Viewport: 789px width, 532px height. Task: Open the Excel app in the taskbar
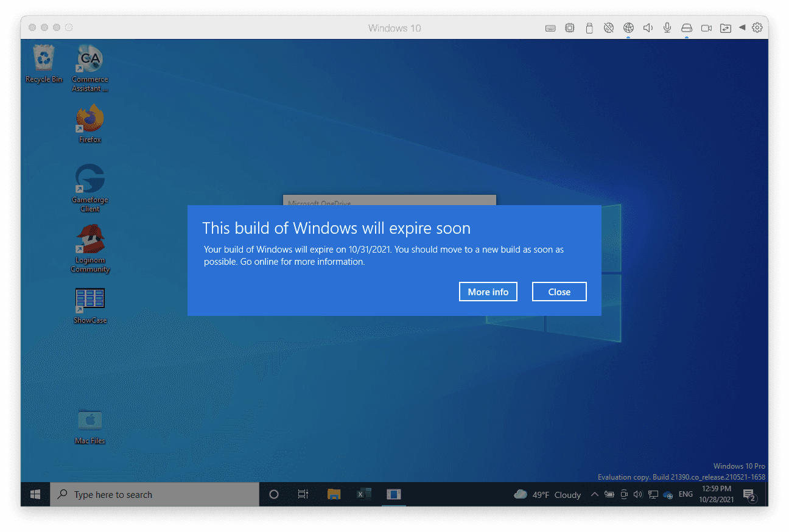click(364, 494)
